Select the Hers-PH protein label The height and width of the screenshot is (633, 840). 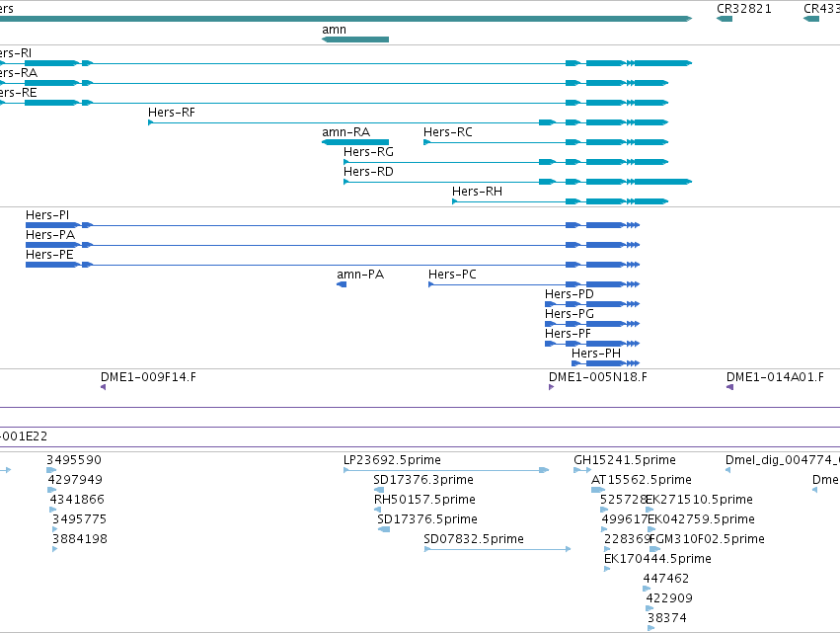[x=596, y=354]
